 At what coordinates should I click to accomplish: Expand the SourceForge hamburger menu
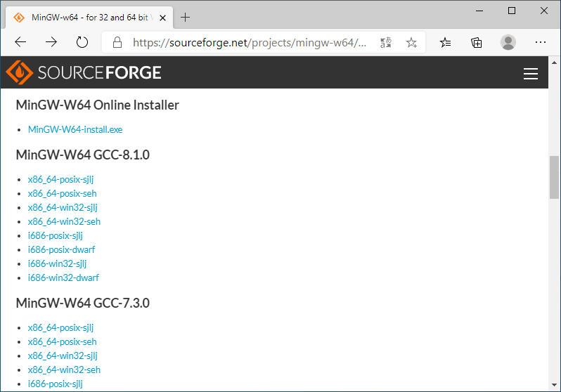tap(531, 74)
